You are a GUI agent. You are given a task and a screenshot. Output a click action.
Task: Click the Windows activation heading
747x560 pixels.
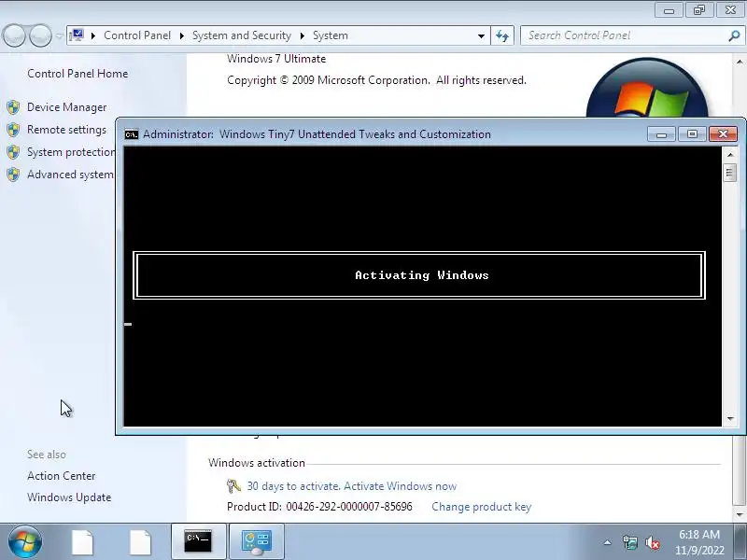[256, 463]
